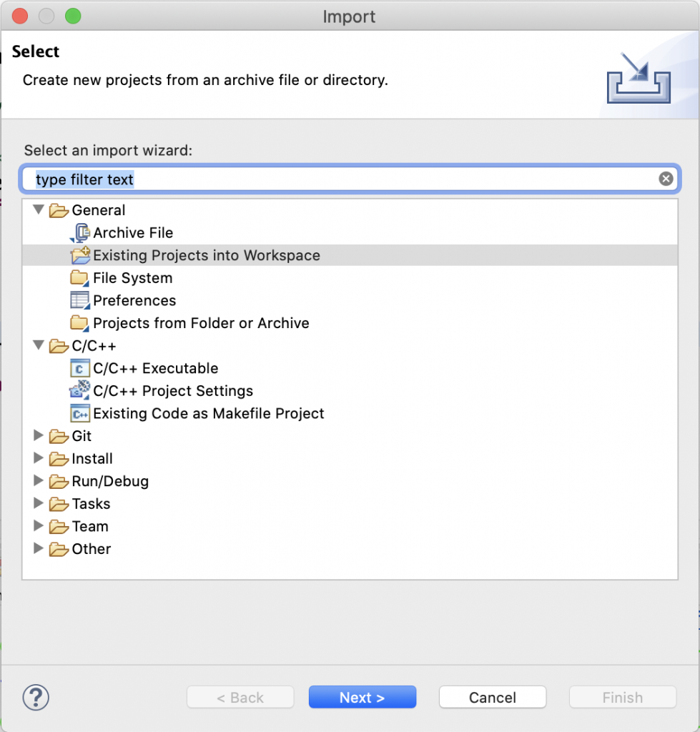Expand the Team folder

pyautogui.click(x=39, y=525)
